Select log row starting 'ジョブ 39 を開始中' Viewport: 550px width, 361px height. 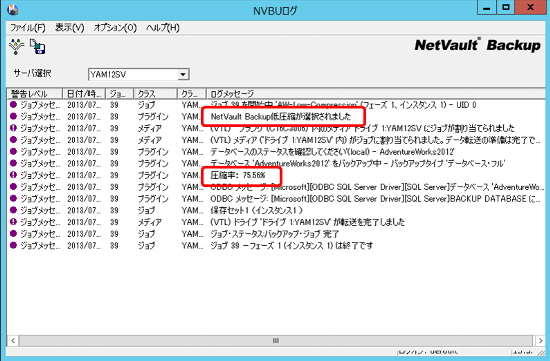(276, 105)
